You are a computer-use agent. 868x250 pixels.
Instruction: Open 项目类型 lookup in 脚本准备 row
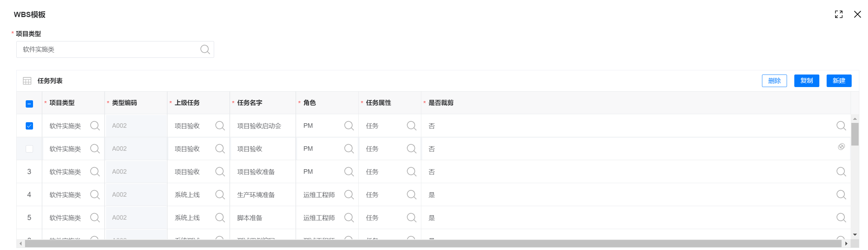click(95, 218)
